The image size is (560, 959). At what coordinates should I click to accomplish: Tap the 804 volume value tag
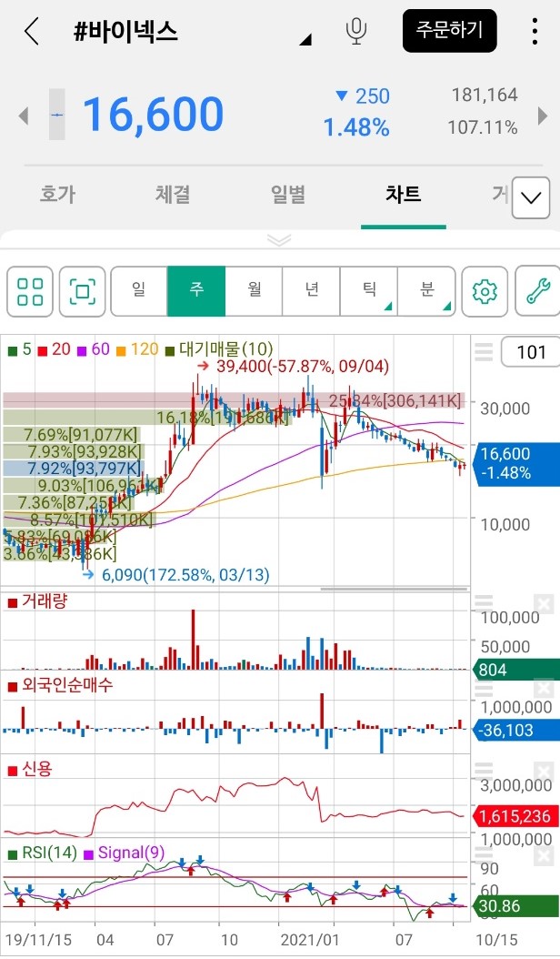point(515,670)
